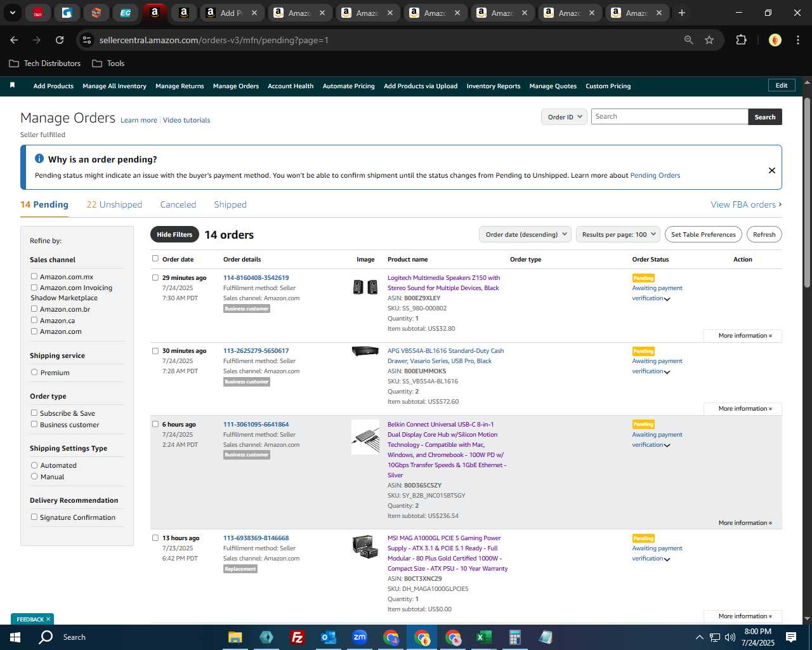Viewport: 812px width, 650px height.
Task: Bookmark this page with the star icon
Action: (x=709, y=40)
